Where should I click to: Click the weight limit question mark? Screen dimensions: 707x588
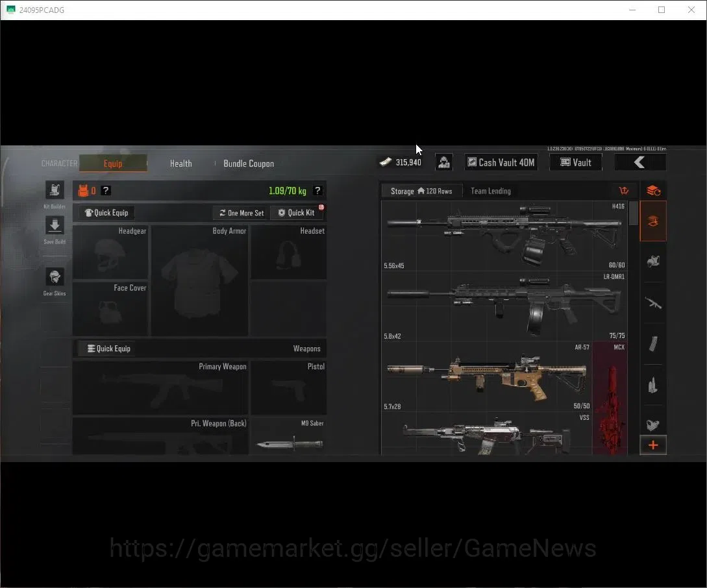pos(317,191)
